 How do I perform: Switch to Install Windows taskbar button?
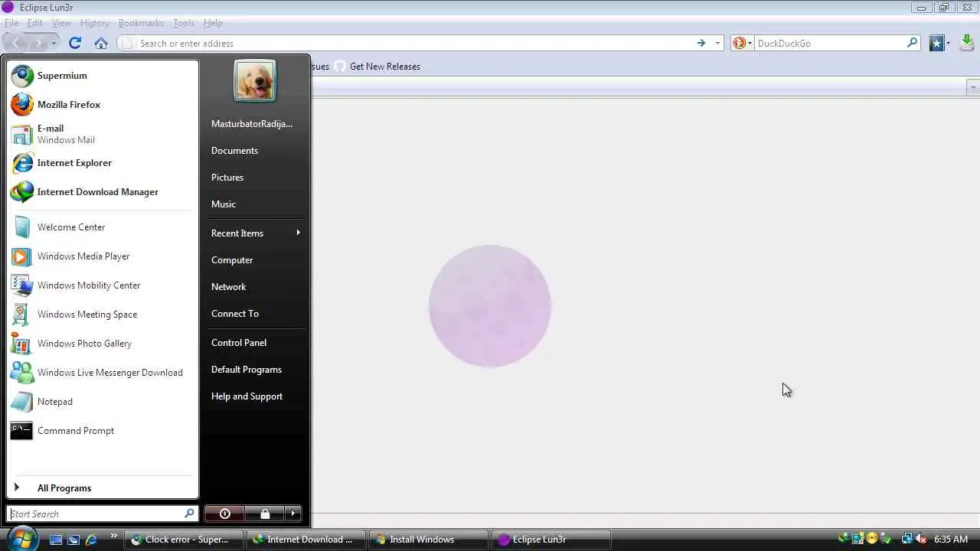[428, 540]
